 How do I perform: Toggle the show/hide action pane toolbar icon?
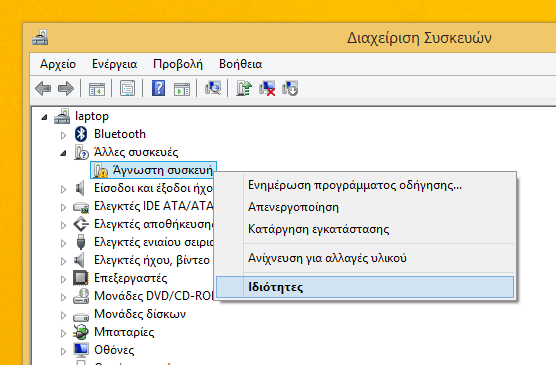[182, 89]
